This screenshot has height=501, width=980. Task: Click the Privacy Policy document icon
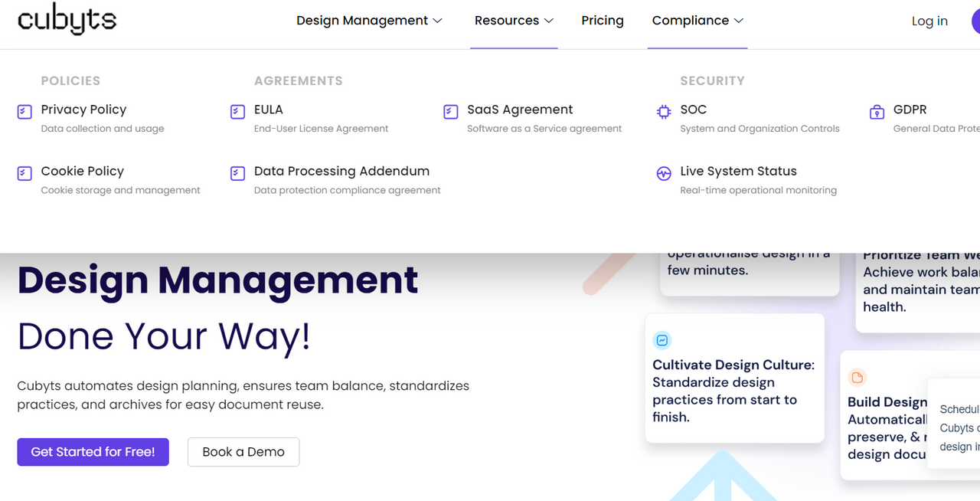click(x=24, y=112)
